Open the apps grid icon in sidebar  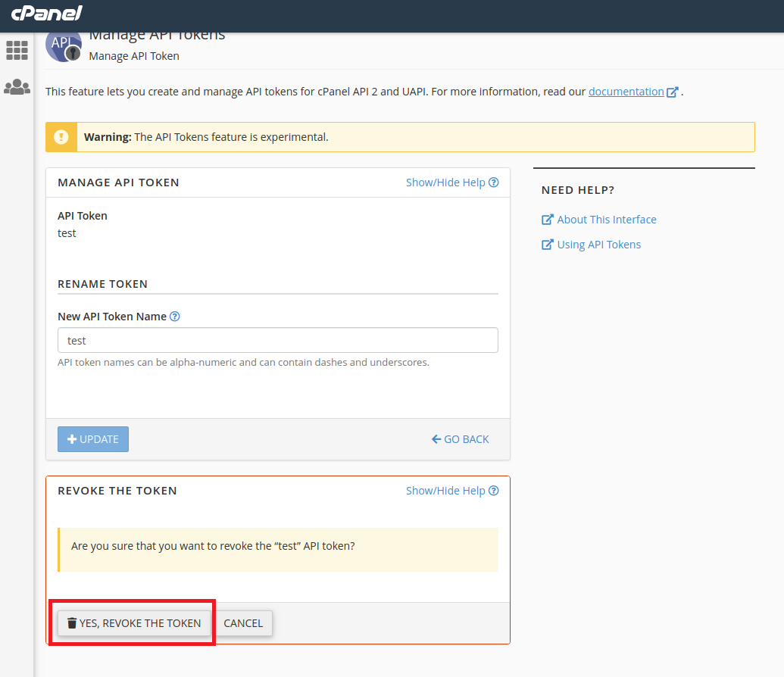(x=17, y=50)
